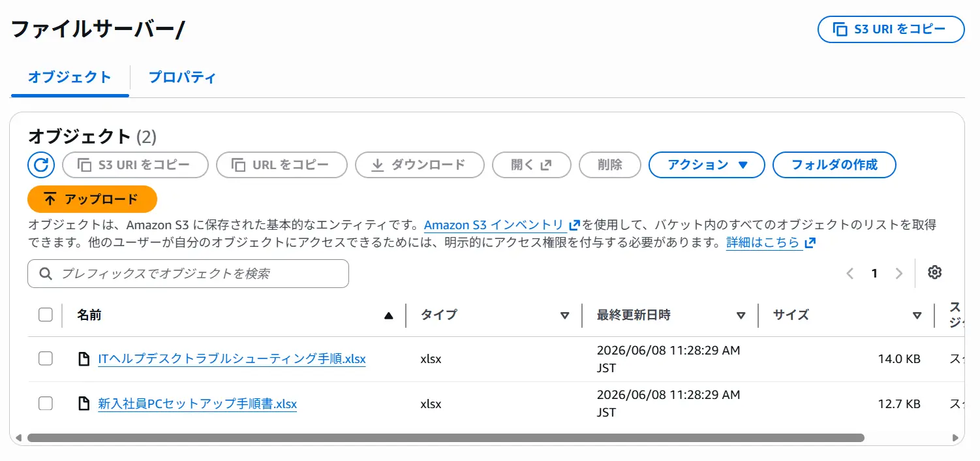Screen dimensions: 980x461
Task: Toggle the select-all objects checkbox
Action: click(46, 315)
